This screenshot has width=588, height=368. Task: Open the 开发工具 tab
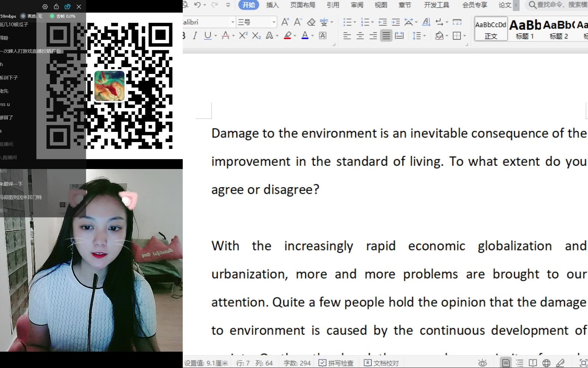(x=437, y=5)
